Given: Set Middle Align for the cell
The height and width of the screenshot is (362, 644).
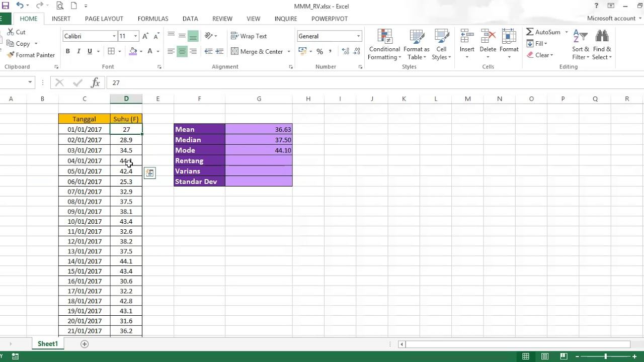Looking at the screenshot, I should 182,36.
